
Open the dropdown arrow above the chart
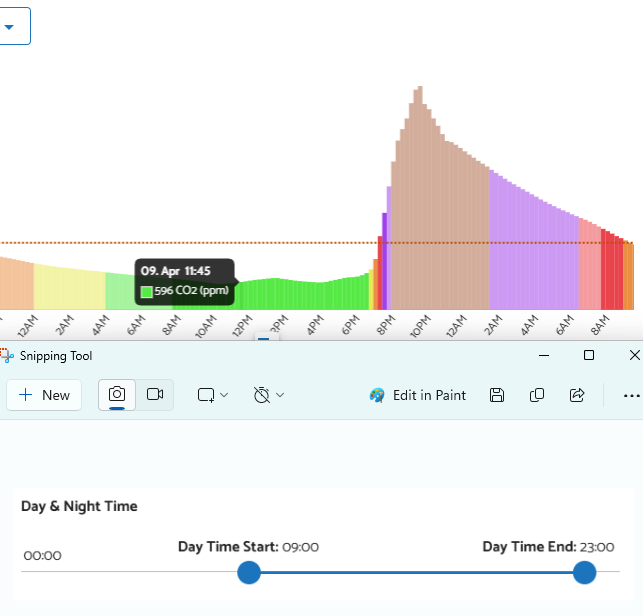10,27
